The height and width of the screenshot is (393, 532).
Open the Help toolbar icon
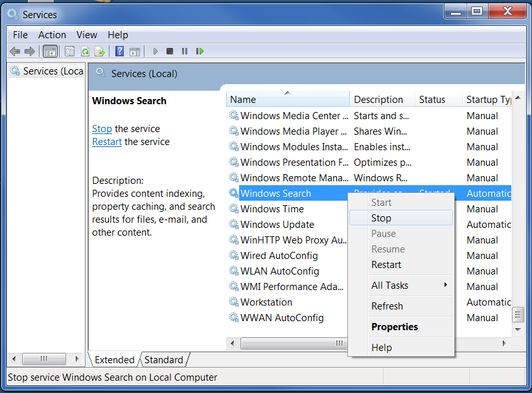point(119,52)
